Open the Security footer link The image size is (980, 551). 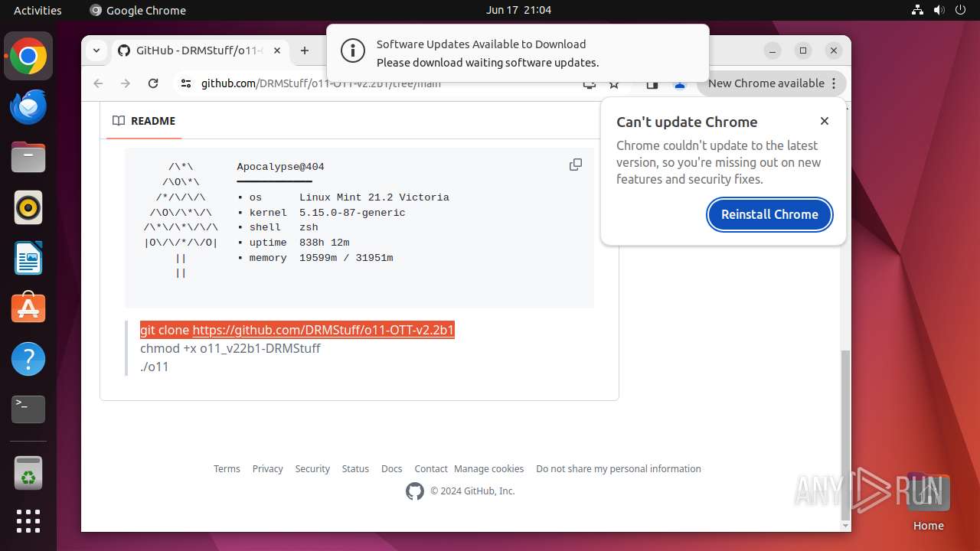[x=312, y=468]
